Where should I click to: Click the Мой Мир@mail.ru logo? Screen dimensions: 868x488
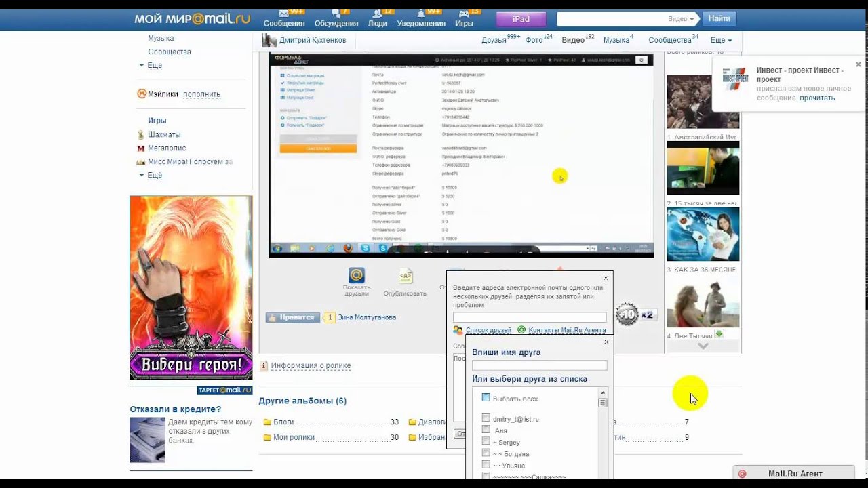pos(193,19)
